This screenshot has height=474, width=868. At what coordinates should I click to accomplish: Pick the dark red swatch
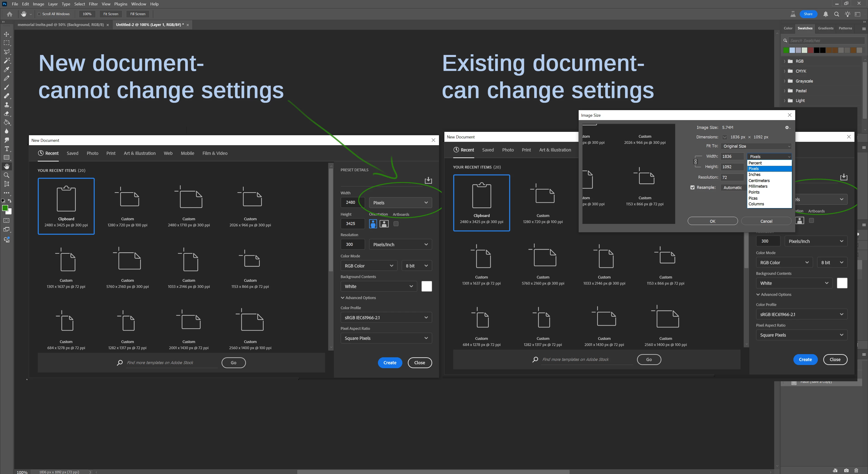(810, 50)
